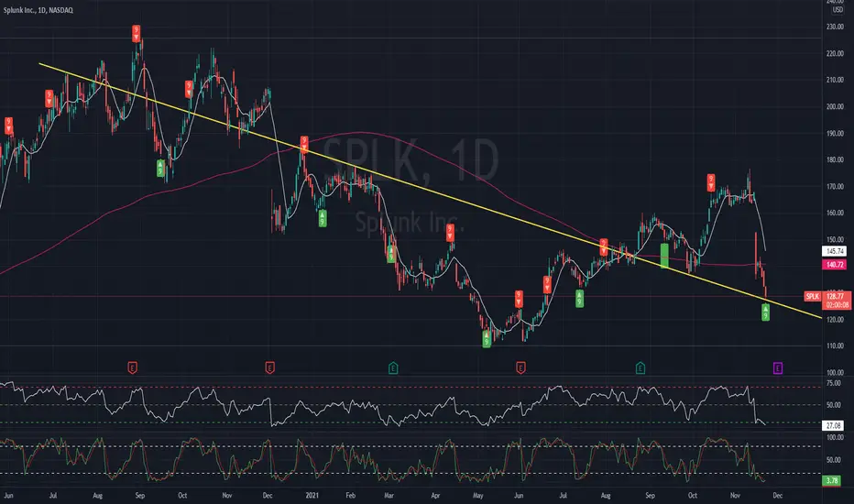854x504 pixels.
Task: Click the Mar label on time axis
Action: (x=389, y=495)
